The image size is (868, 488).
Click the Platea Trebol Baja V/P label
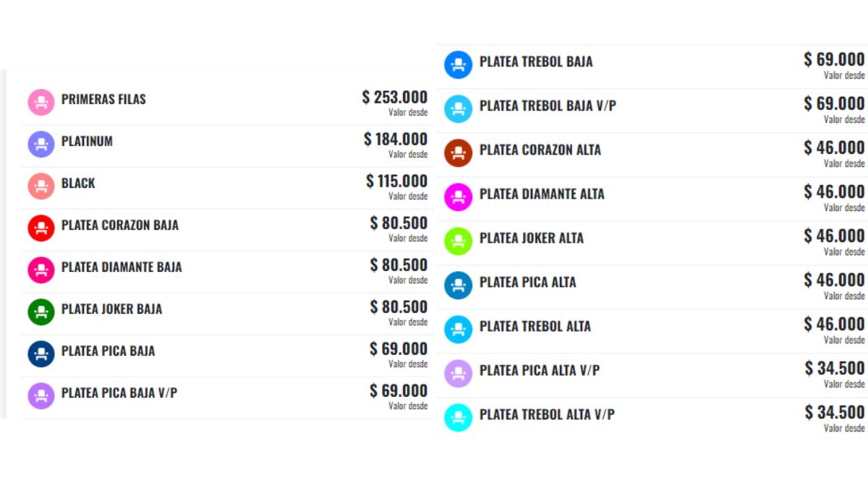click(x=548, y=106)
